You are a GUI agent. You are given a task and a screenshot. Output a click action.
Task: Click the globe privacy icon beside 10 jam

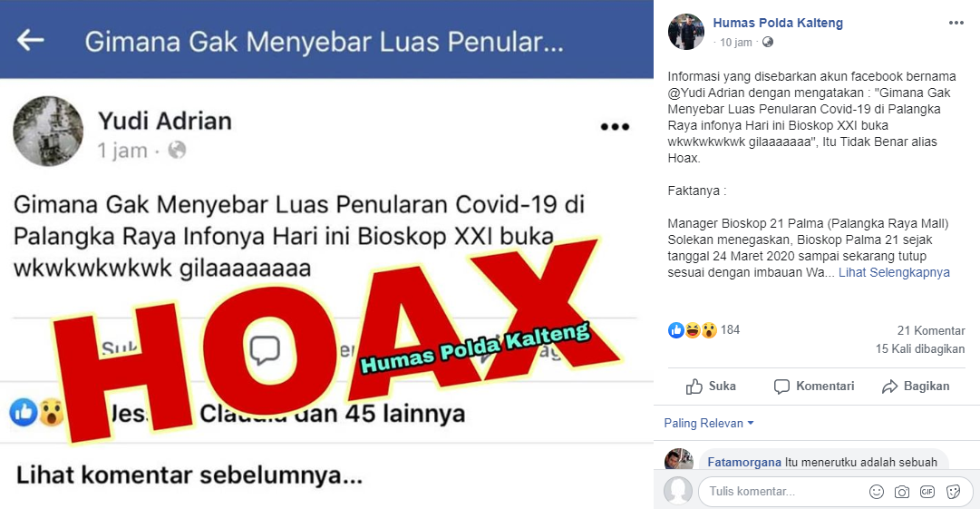[768, 42]
